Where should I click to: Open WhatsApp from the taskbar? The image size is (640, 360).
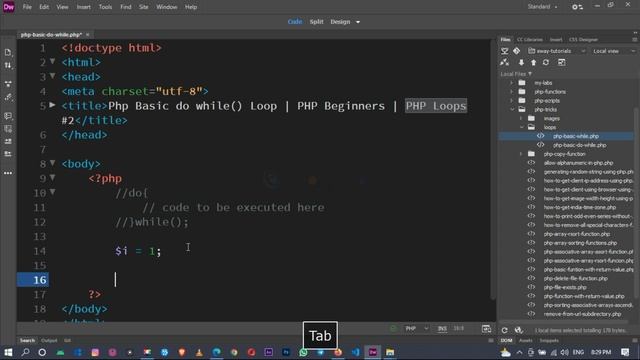303,352
